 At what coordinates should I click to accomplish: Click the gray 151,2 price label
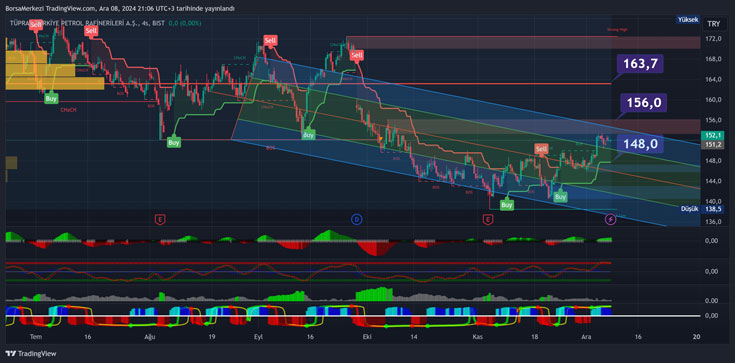coord(712,144)
